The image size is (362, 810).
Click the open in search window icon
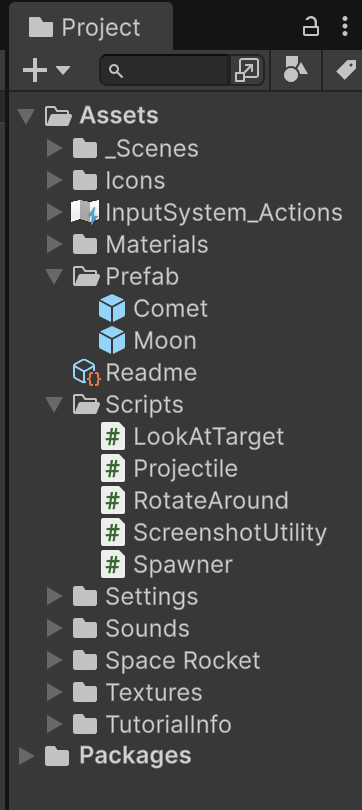point(247,70)
